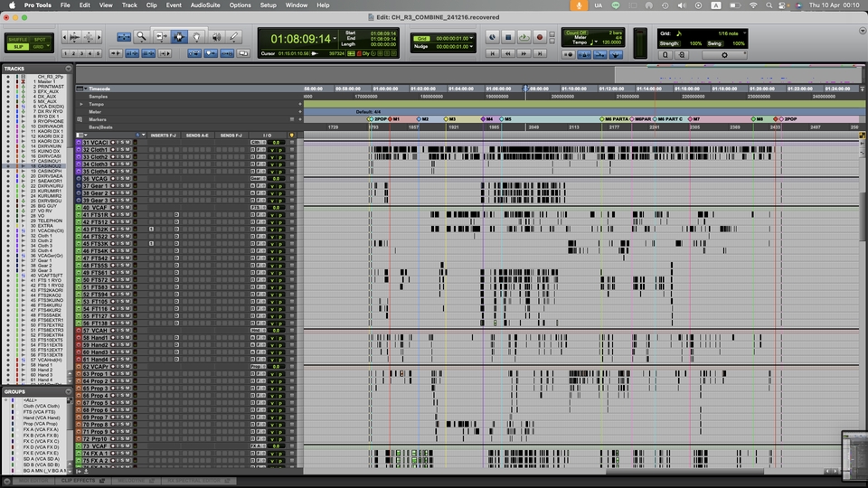Viewport: 868px width, 488px height.
Task: Click the M4 marker on Markers ruler
Action: click(488, 119)
